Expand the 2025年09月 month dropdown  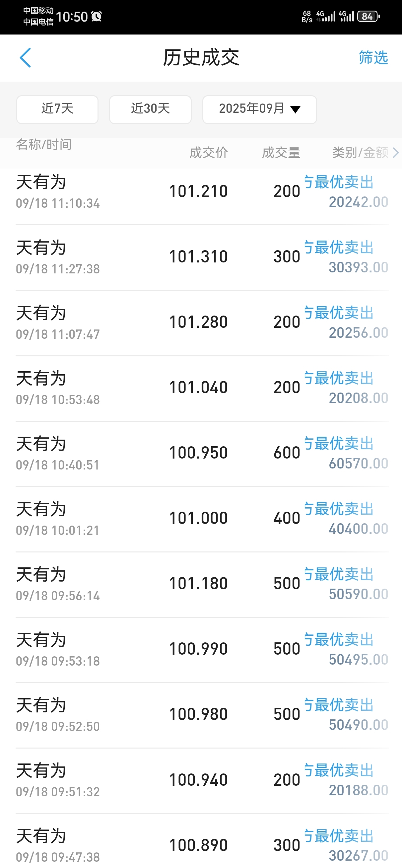(259, 109)
